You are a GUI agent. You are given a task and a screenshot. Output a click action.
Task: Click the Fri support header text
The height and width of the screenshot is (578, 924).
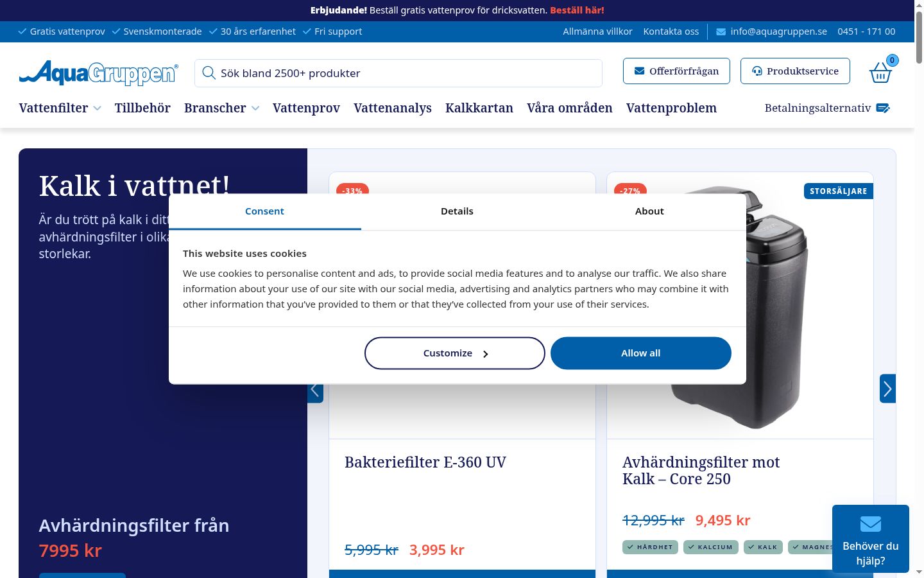point(338,31)
